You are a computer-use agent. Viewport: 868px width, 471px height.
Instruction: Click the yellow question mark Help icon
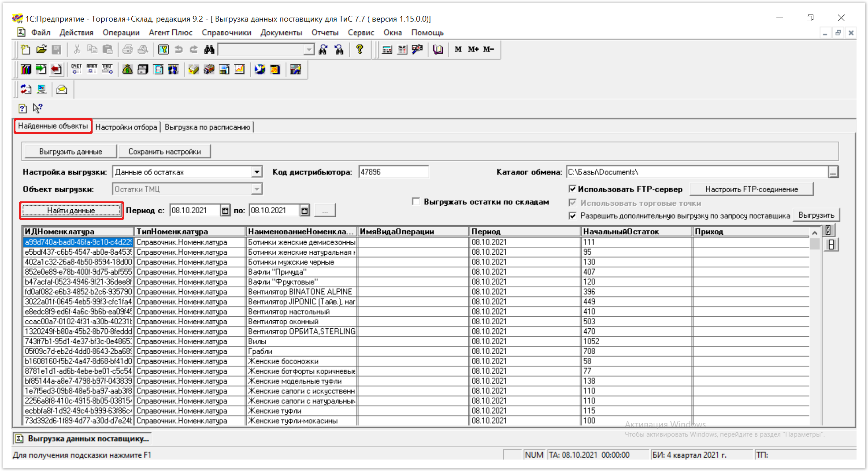360,49
